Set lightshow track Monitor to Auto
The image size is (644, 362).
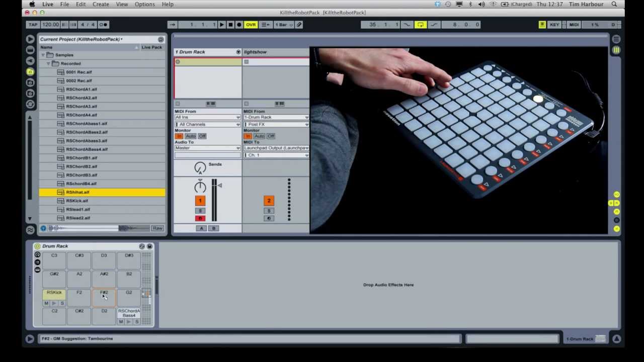click(259, 136)
